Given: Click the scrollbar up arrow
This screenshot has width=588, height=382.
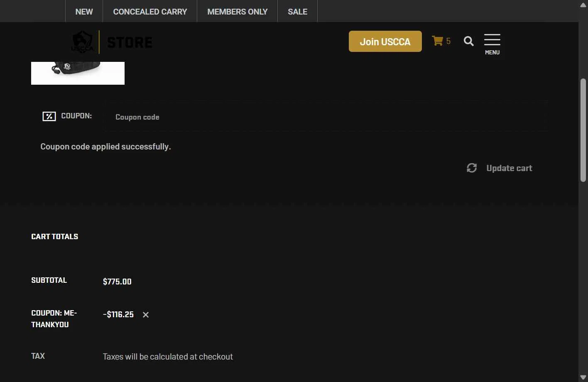Looking at the screenshot, I should [x=583, y=5].
